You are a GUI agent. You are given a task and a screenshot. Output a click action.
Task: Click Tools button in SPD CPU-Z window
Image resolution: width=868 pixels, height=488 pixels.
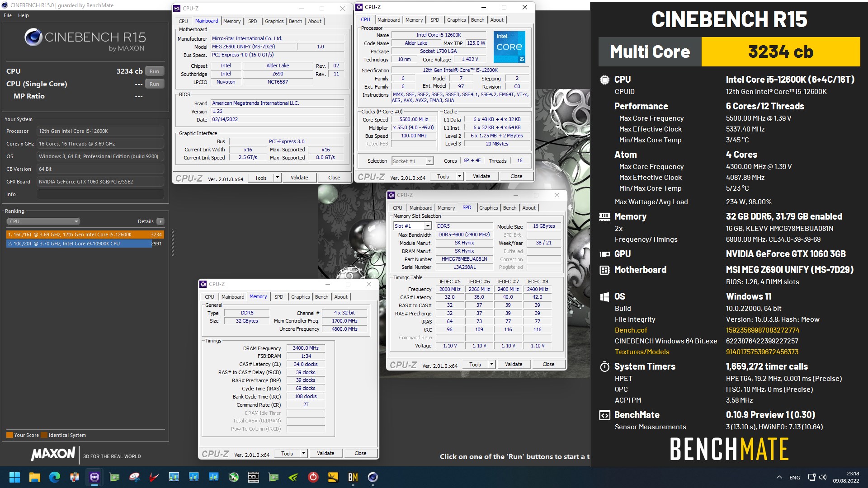click(475, 365)
